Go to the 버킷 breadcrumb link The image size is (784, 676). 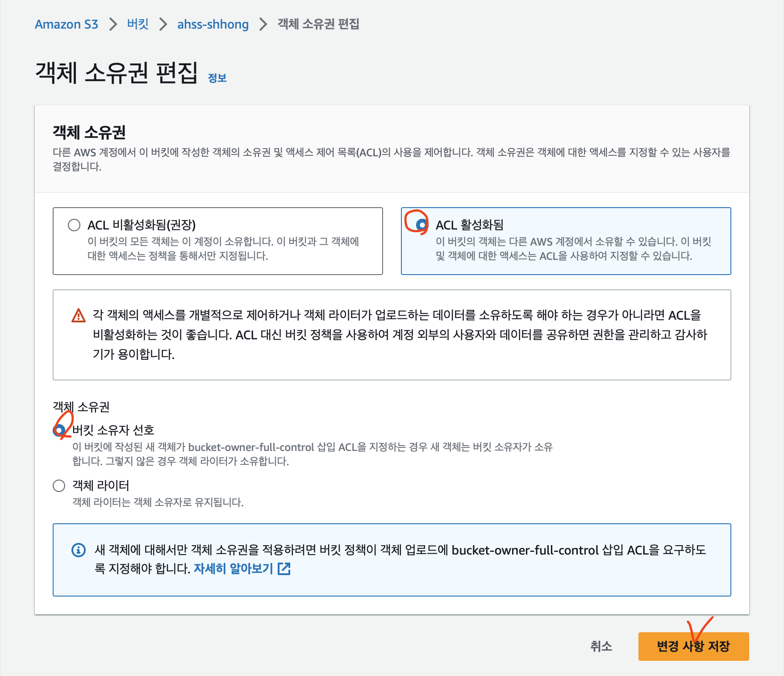(x=138, y=24)
